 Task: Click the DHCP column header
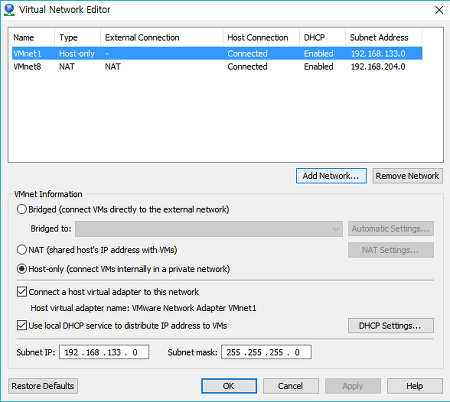click(322, 38)
